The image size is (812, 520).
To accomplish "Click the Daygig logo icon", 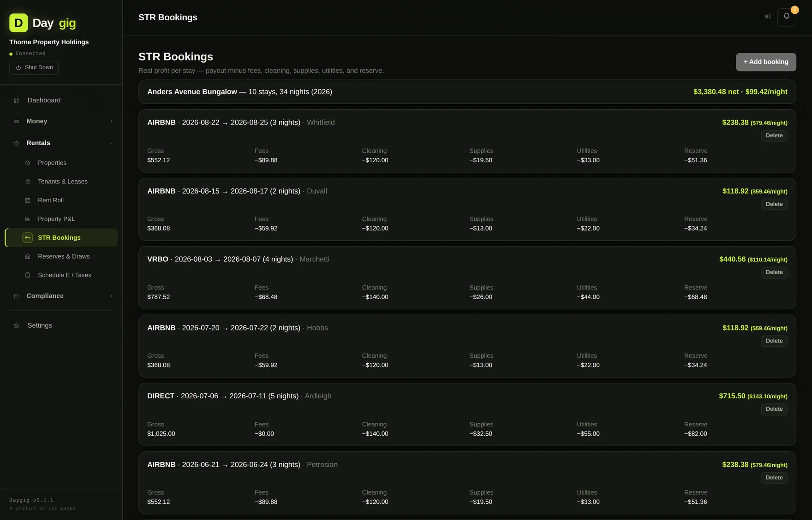I will pyautogui.click(x=18, y=23).
